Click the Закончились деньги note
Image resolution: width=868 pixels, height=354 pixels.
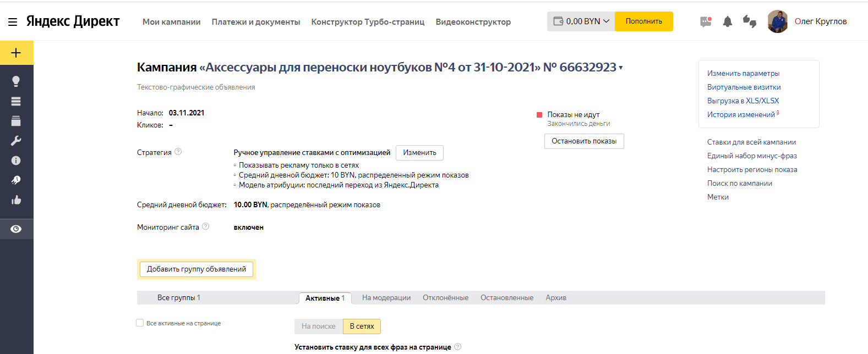(578, 124)
